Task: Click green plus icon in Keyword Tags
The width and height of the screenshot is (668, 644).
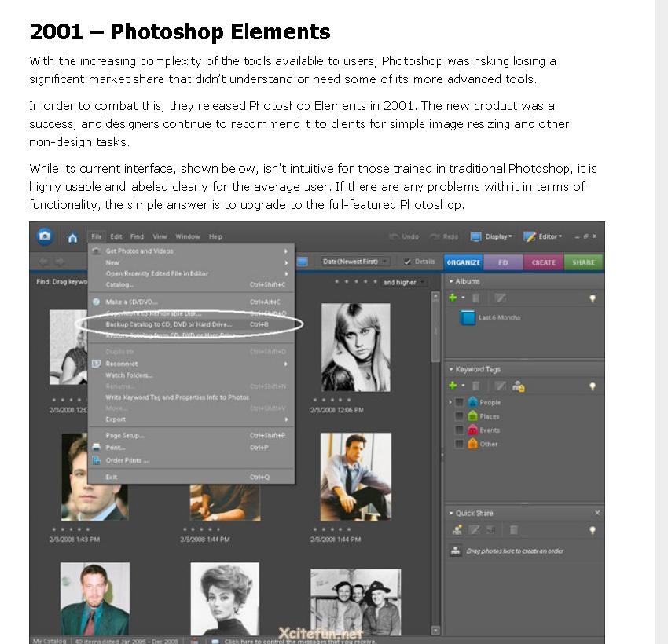Action: (x=453, y=385)
